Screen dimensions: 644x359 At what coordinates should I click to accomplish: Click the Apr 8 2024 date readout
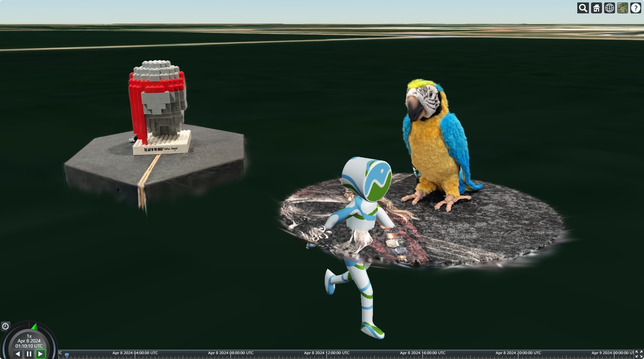pos(29,341)
